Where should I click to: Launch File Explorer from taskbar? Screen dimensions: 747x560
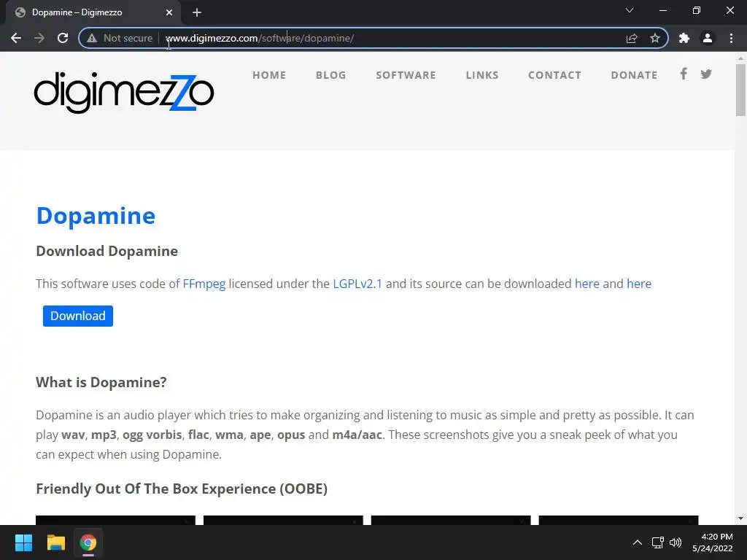[x=55, y=542]
